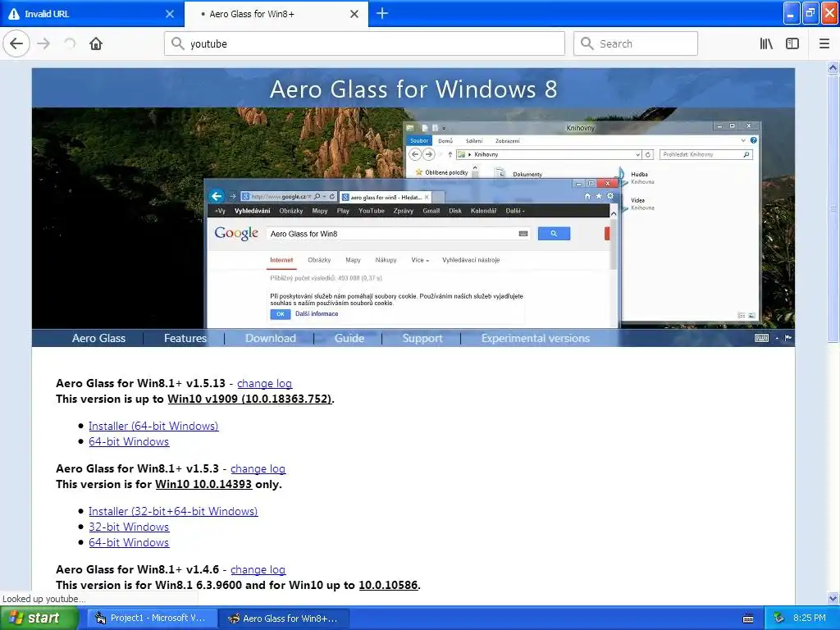Open the v1.4.6 change log link
The width and height of the screenshot is (840, 630).
pos(258,569)
